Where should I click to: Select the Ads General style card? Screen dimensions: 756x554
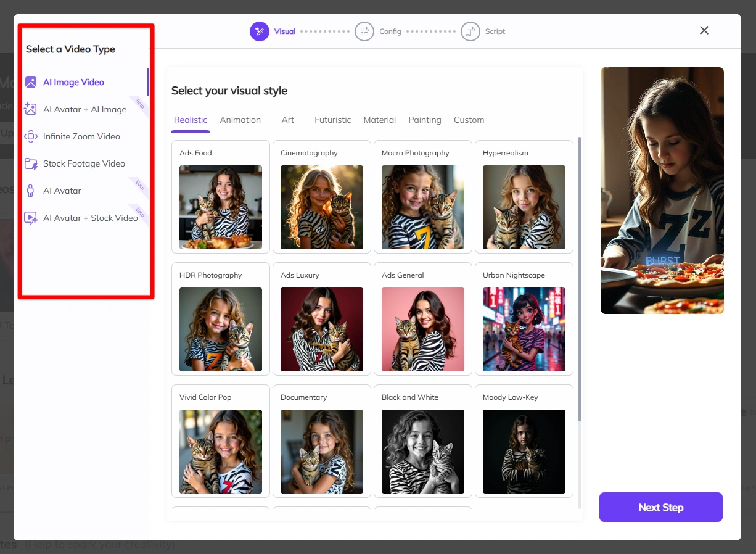point(423,319)
